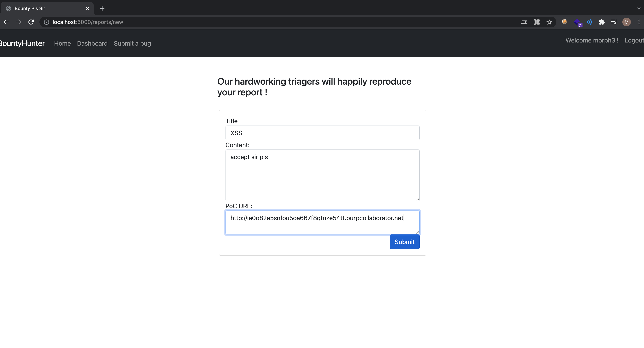Click the Logout link
The image size is (644, 348).
[x=634, y=40]
